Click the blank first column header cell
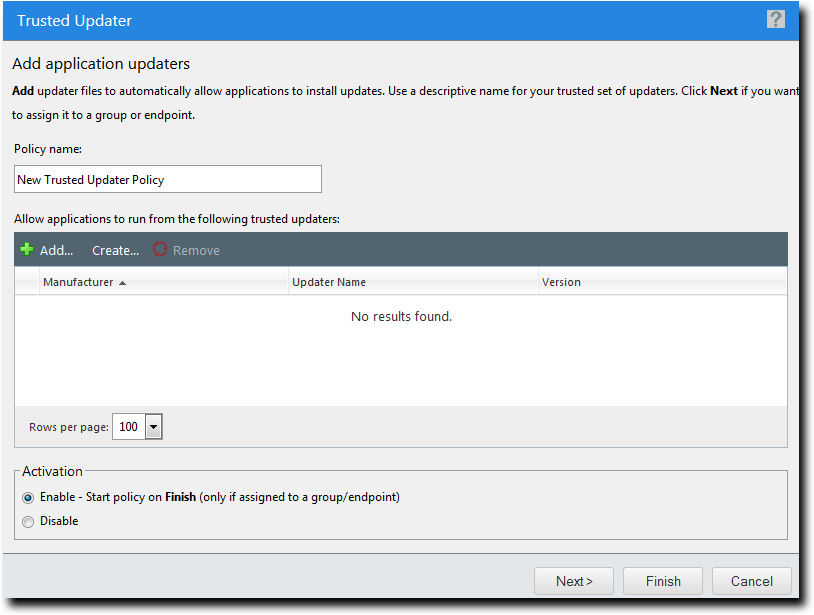 [27, 282]
